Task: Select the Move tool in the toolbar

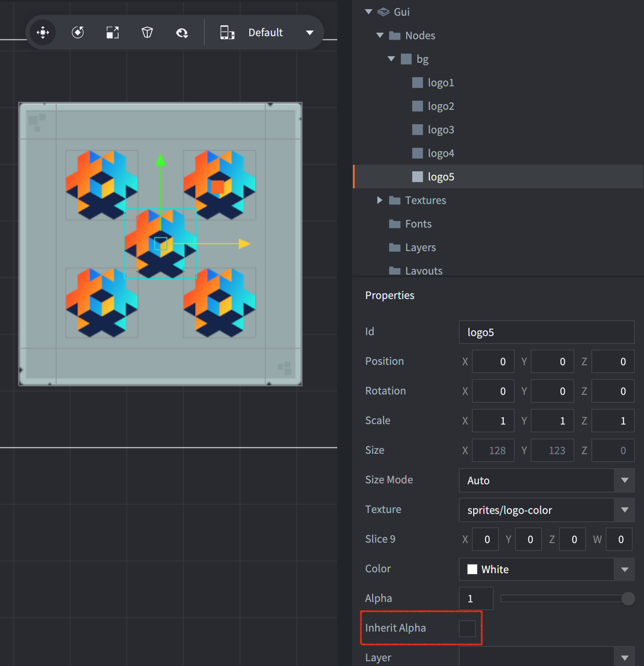Action: [x=43, y=33]
